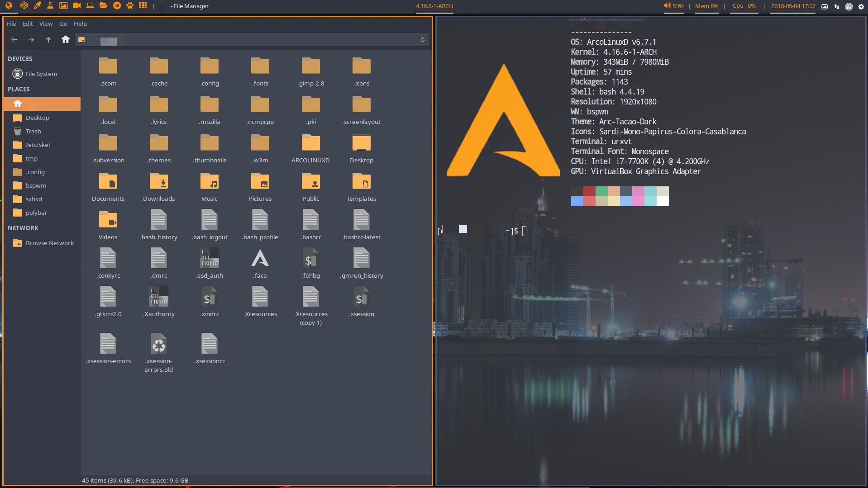Reload the folder with the refresh icon
868x488 pixels.
point(423,40)
